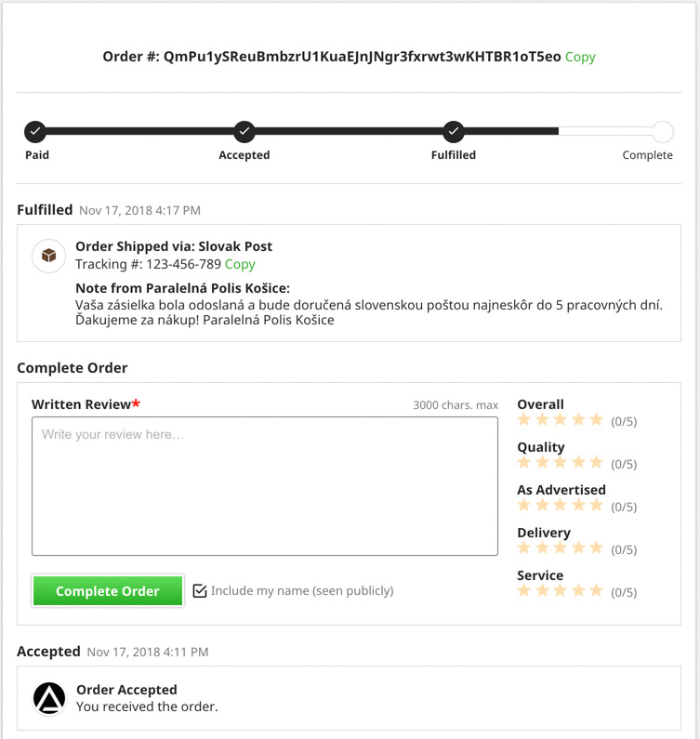700x739 pixels.
Task: Rate Quality with first star
Action: click(x=524, y=463)
